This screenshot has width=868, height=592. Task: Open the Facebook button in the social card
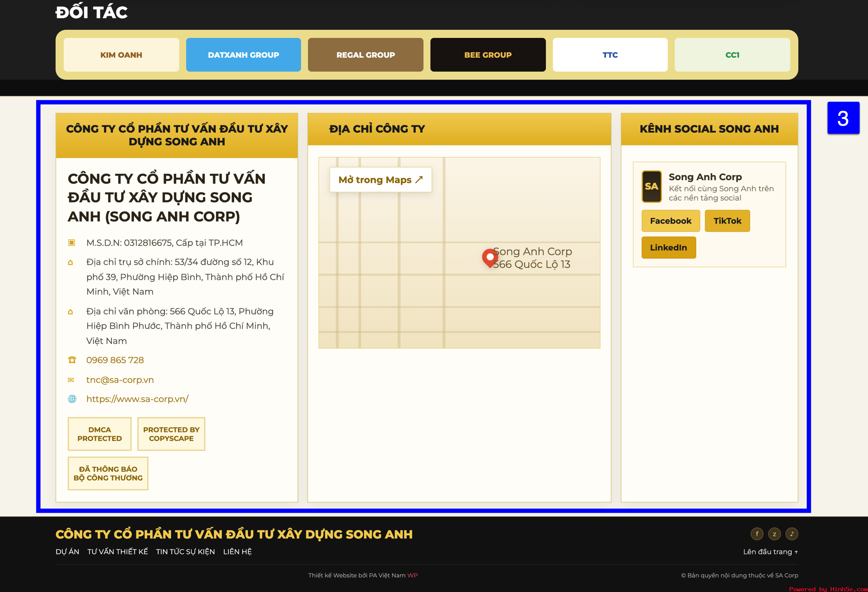click(671, 221)
